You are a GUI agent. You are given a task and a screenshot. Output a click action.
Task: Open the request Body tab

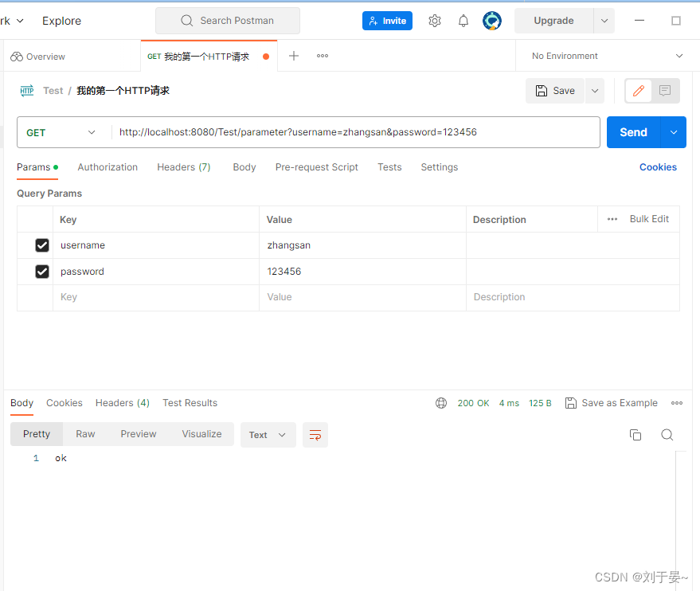pyautogui.click(x=244, y=167)
